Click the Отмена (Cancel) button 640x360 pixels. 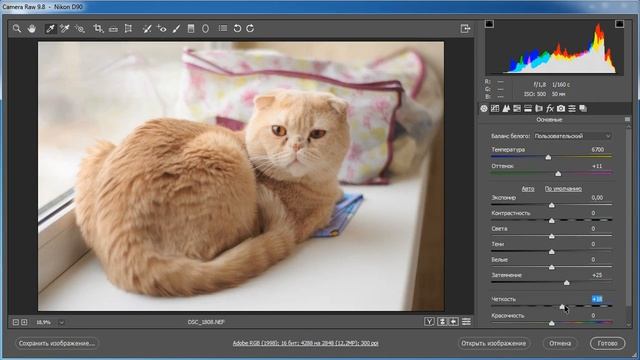pyautogui.click(x=560, y=343)
